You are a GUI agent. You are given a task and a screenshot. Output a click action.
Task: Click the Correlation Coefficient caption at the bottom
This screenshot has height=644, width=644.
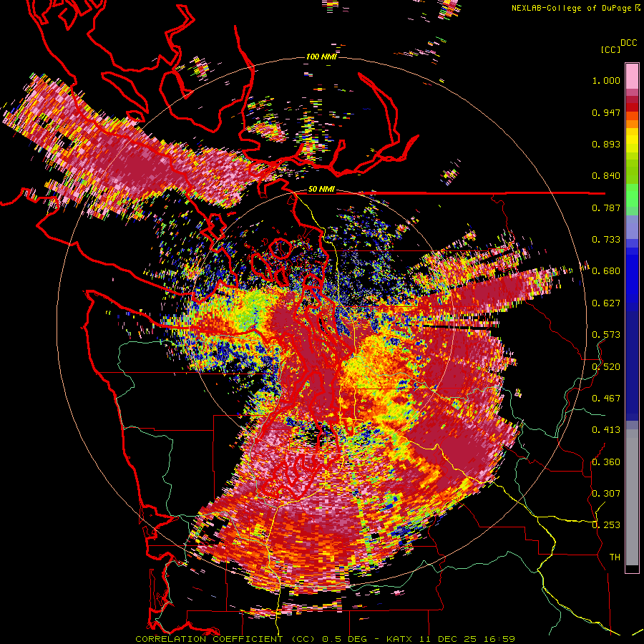pos(325,639)
